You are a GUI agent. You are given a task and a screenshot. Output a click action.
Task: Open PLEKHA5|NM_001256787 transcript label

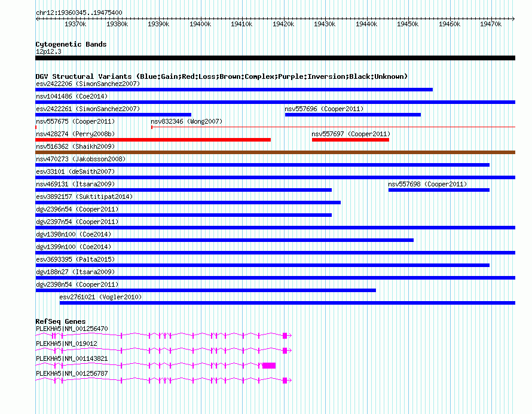tap(72, 373)
